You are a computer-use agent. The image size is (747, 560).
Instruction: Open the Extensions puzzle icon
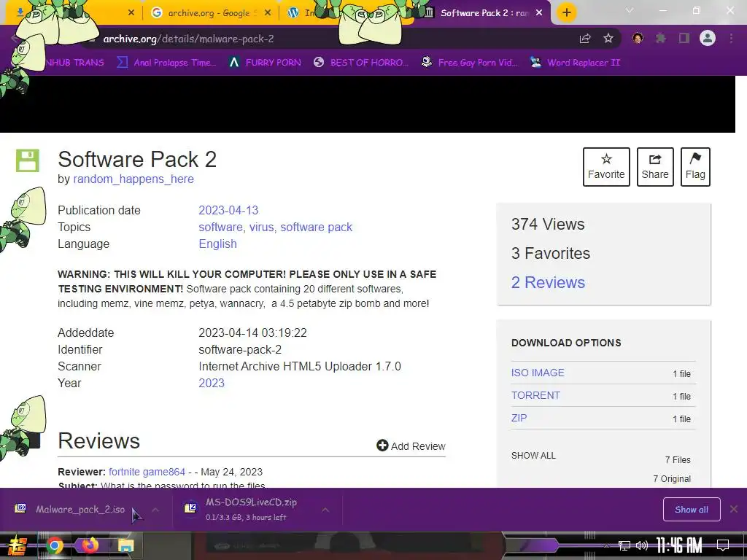coord(661,38)
